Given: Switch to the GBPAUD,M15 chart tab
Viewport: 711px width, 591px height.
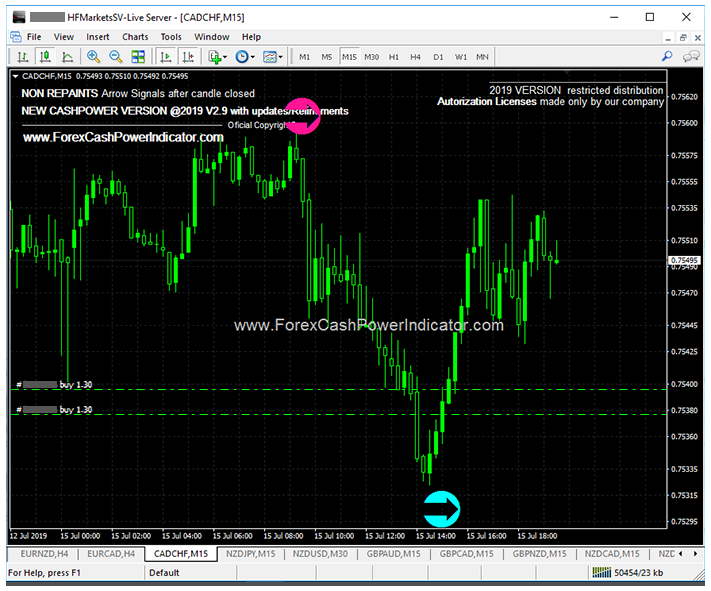Looking at the screenshot, I should tap(394, 553).
